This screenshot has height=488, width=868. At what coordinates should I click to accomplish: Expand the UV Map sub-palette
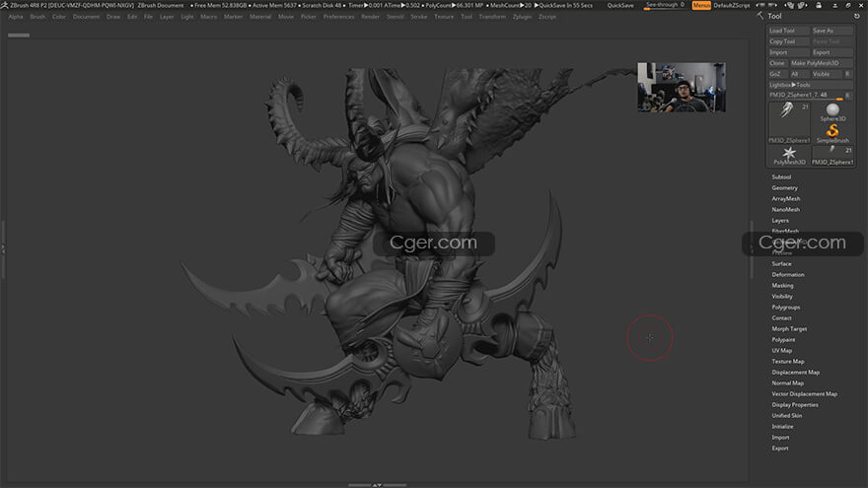[x=781, y=351]
